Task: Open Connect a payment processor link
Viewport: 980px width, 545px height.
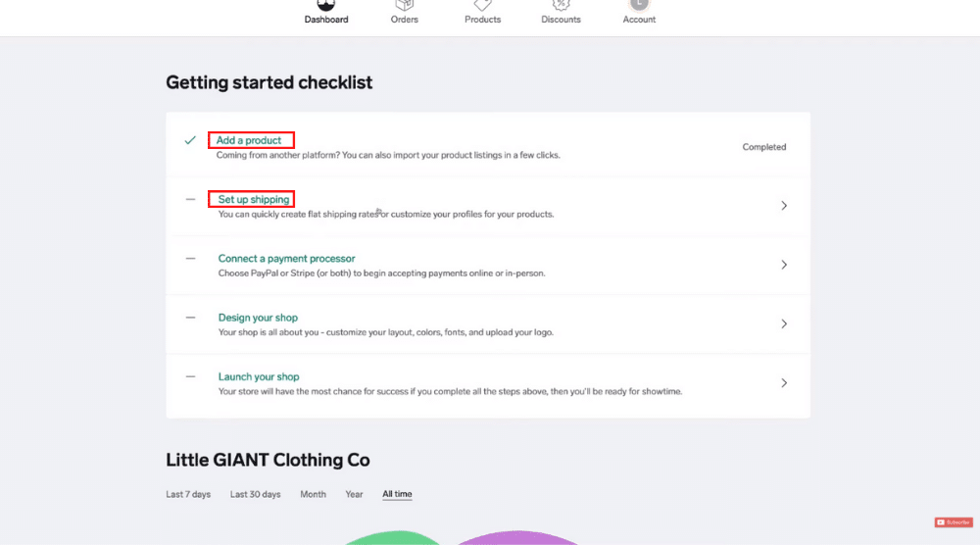Action: tap(286, 258)
